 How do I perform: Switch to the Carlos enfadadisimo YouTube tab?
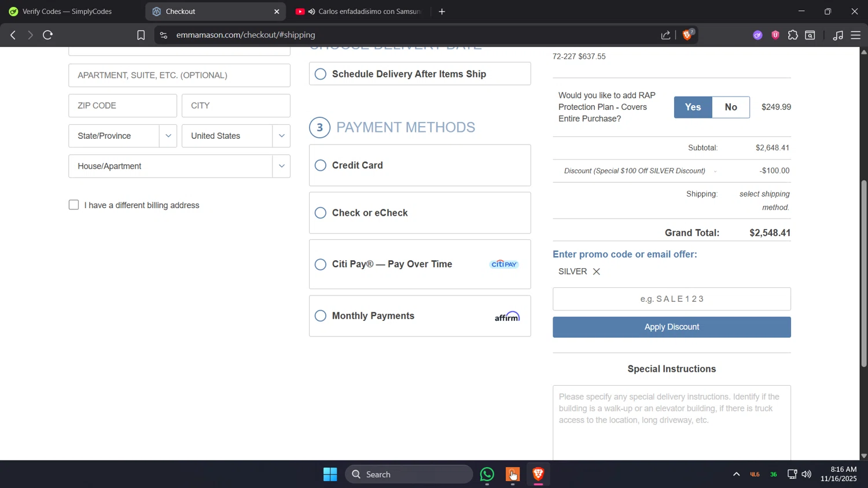[x=359, y=12]
